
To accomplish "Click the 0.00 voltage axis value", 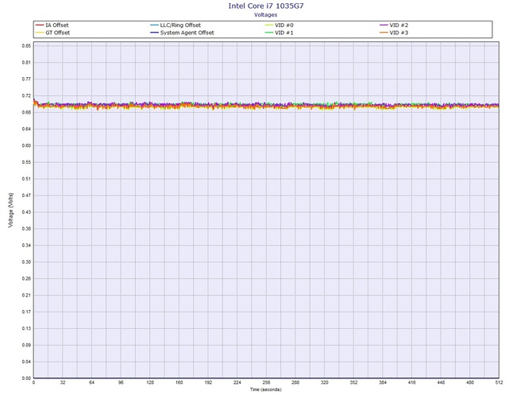I will coord(26,378).
